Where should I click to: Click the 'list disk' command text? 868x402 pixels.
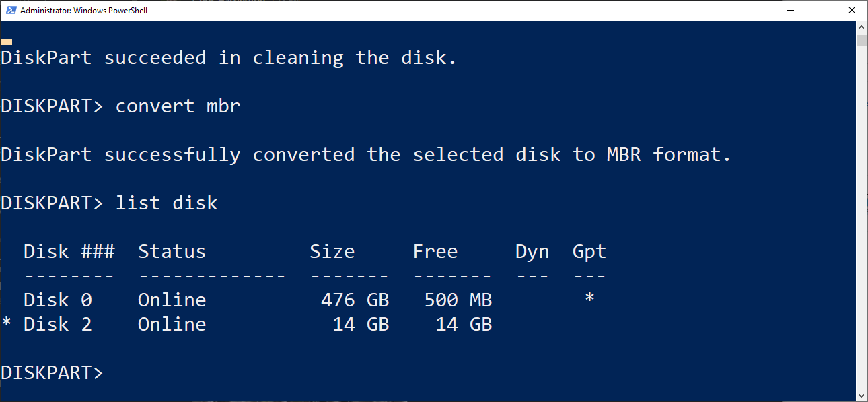tap(166, 203)
